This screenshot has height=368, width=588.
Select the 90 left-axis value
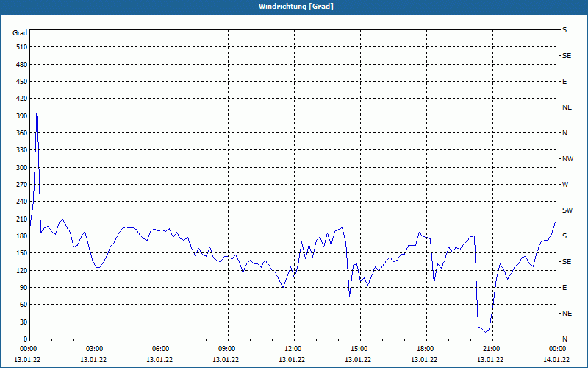[24, 288]
